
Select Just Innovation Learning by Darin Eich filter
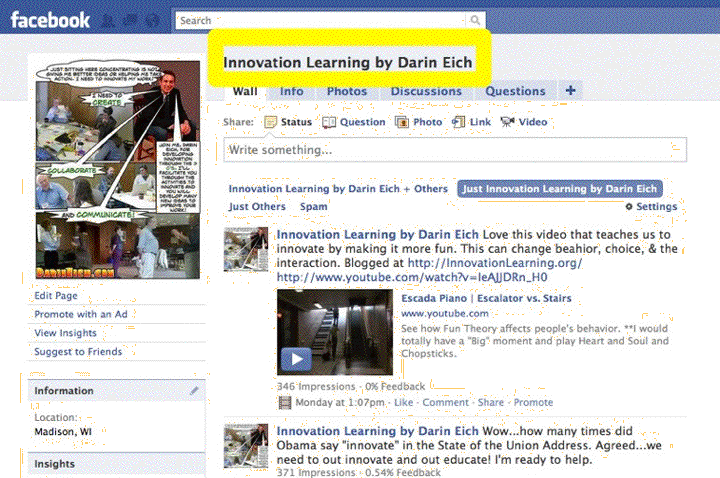pyautogui.click(x=560, y=189)
